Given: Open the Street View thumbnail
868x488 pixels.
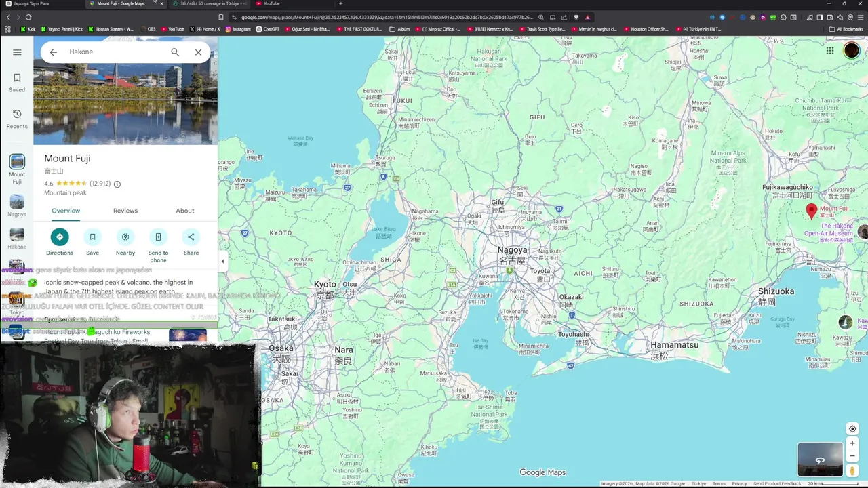Looking at the screenshot, I should pyautogui.click(x=820, y=460).
